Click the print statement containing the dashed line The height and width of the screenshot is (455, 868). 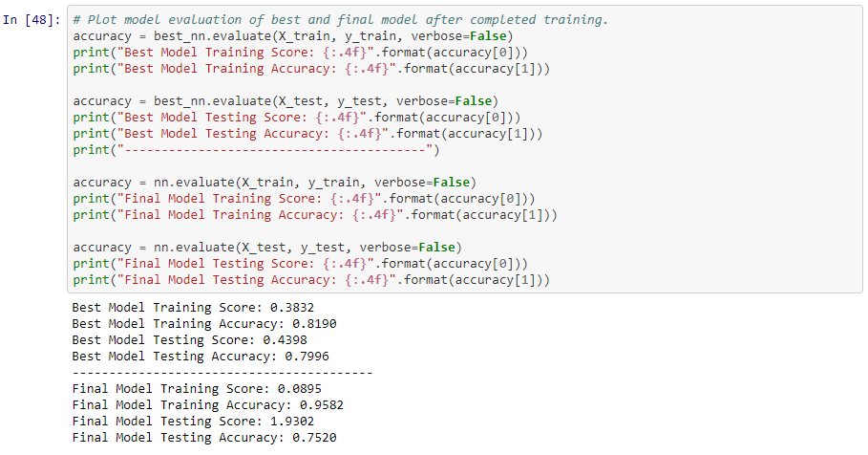[x=256, y=149]
